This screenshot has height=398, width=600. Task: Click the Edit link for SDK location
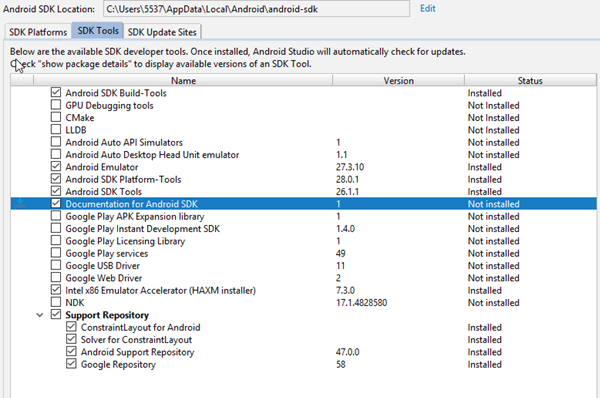click(x=427, y=8)
